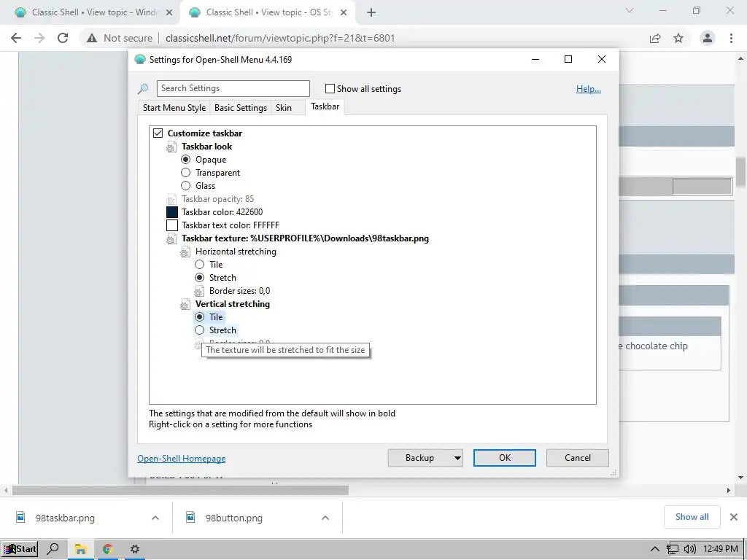
Task: Click the gear icon next to Taskbar look
Action: click(x=171, y=147)
